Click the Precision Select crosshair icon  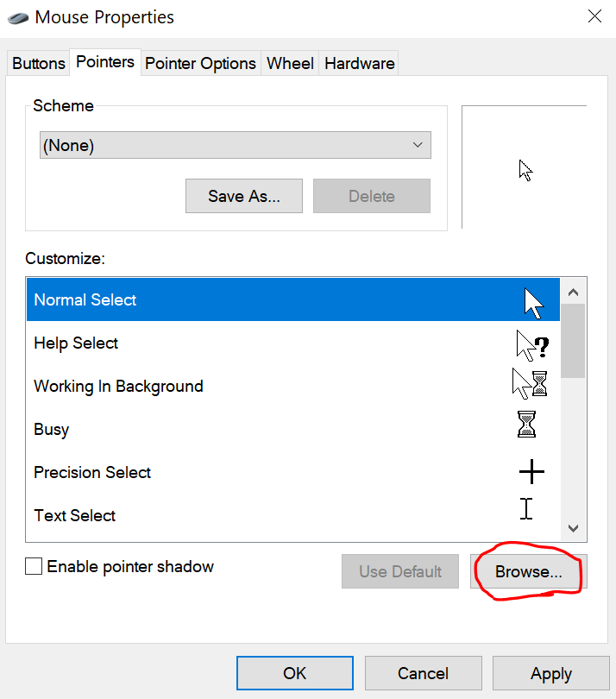(x=531, y=472)
